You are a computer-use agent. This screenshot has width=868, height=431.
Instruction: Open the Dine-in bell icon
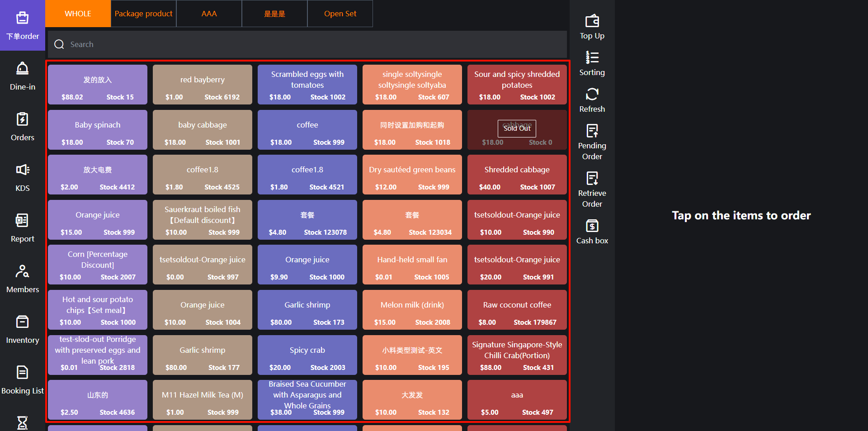click(x=22, y=69)
